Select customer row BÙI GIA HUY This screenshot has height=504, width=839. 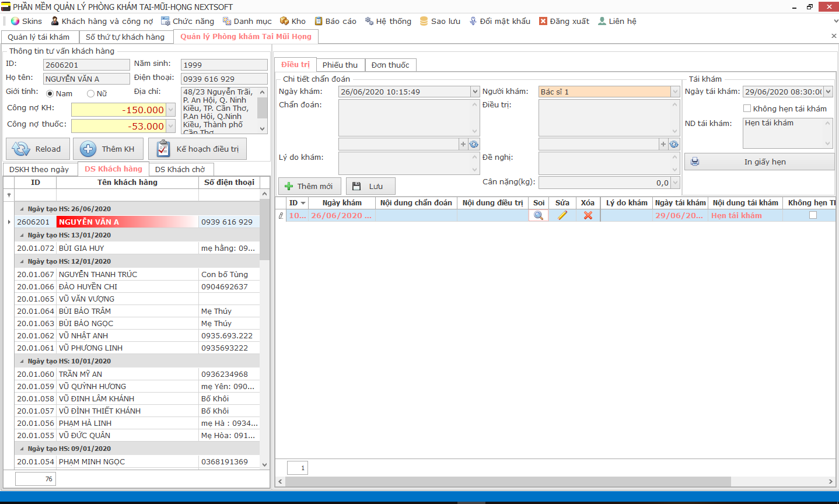tap(137, 248)
